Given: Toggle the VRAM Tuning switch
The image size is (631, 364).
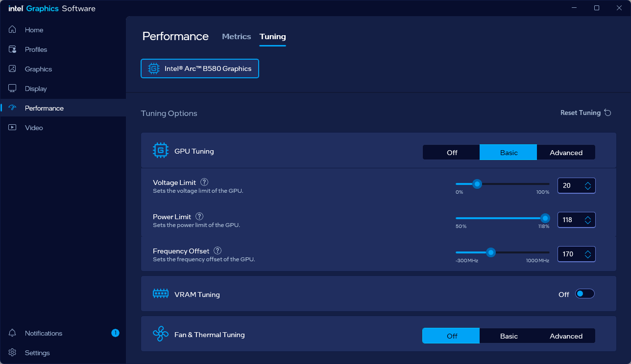Looking at the screenshot, I should (584, 294).
